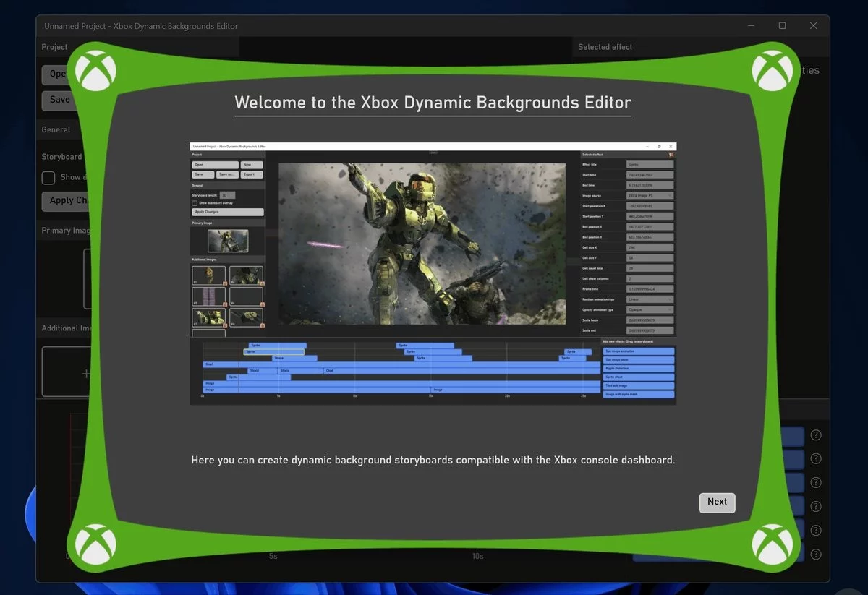Click the fourth help question-mark icon from top
The height and width of the screenshot is (595, 868).
[816, 507]
